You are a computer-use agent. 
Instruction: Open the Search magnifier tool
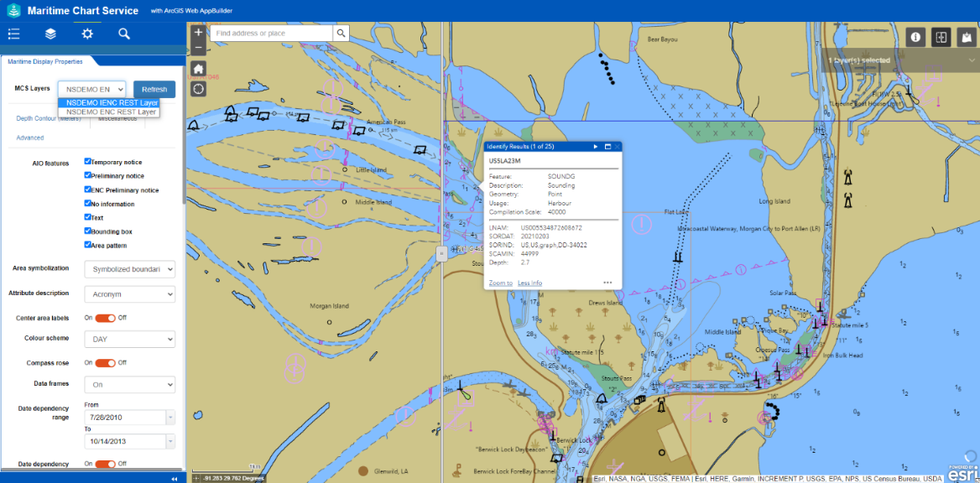point(122,34)
